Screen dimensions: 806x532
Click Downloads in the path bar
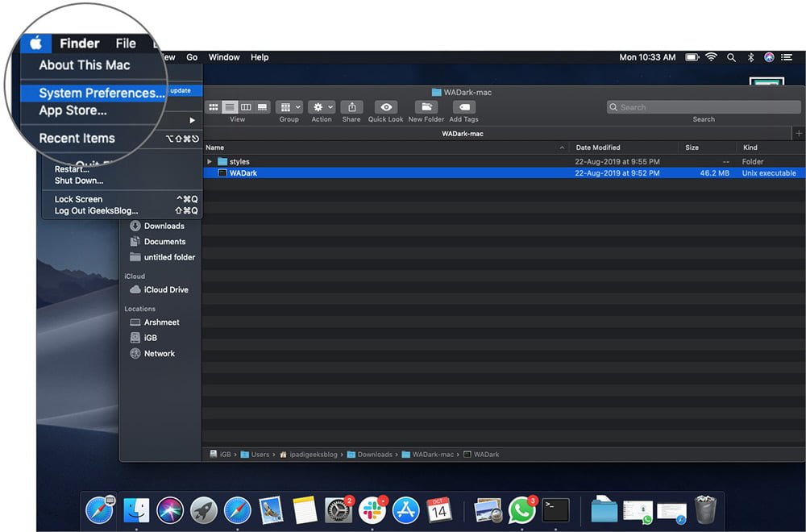370,455
